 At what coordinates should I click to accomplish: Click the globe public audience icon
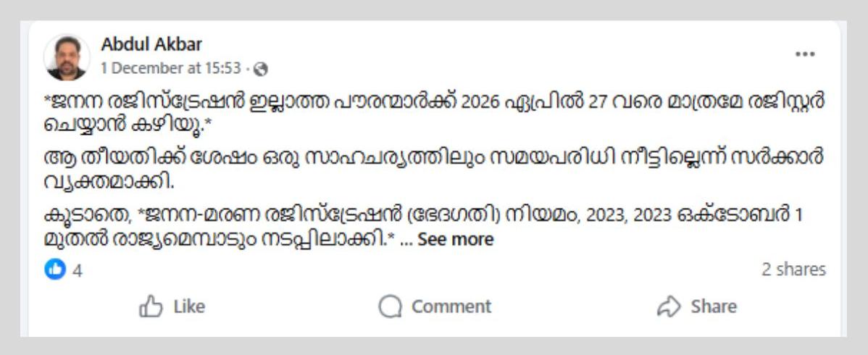tap(262, 69)
